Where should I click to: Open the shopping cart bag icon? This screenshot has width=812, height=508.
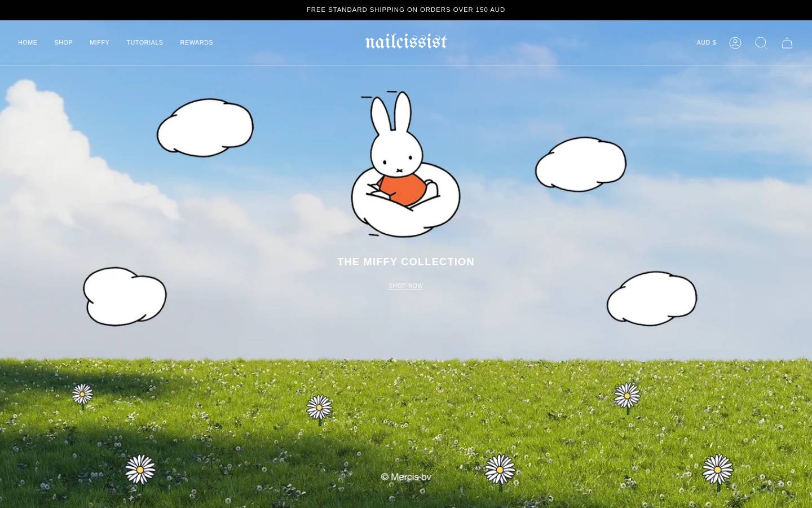(x=787, y=43)
